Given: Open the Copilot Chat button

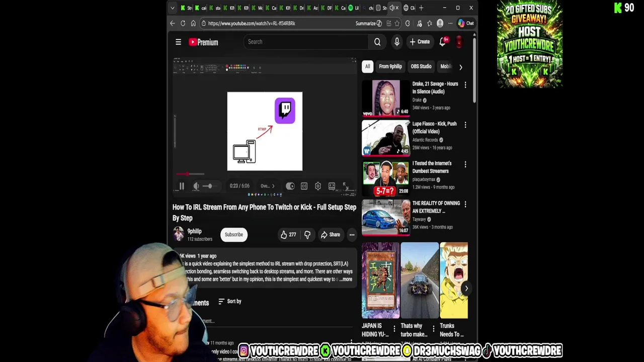Looking at the screenshot, I should coord(466,23).
